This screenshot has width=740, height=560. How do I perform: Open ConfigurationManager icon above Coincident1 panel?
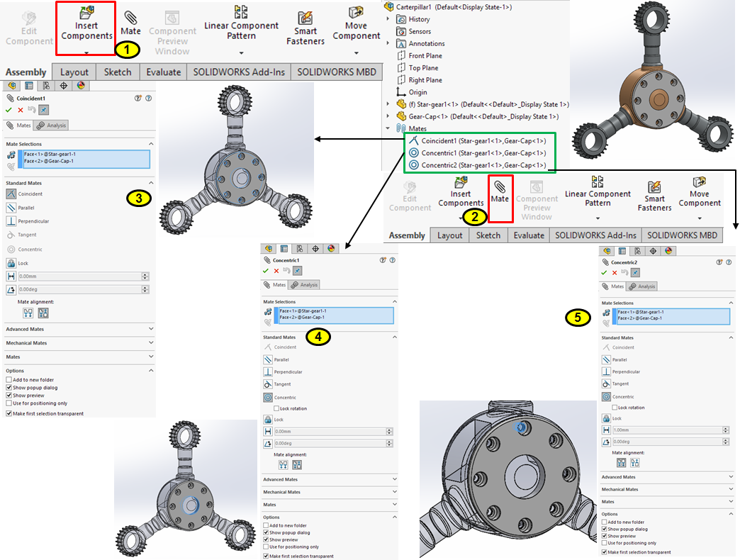click(x=46, y=85)
